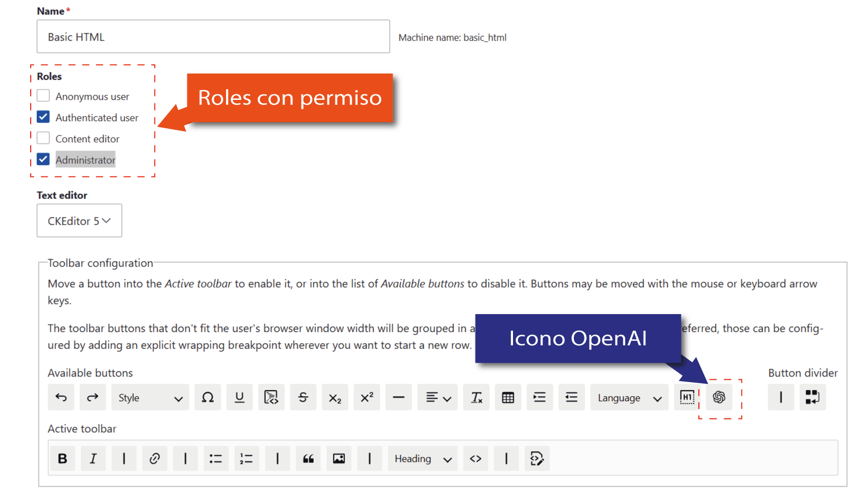This screenshot has height=496, width=868.
Task: Click the Text editor label
Action: tap(62, 195)
